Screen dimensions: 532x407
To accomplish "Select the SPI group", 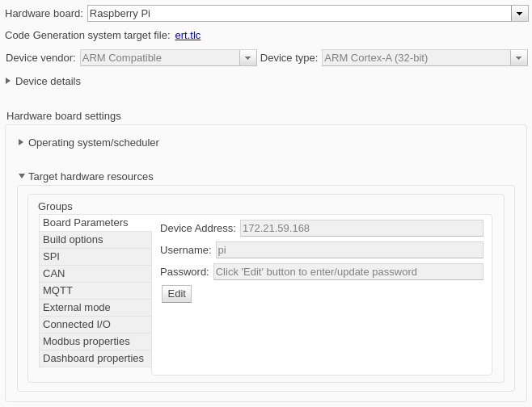I will pyautogui.click(x=52, y=257).
